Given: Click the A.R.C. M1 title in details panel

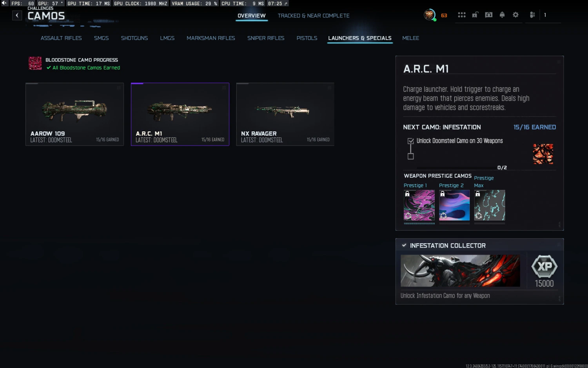Looking at the screenshot, I should point(426,69).
